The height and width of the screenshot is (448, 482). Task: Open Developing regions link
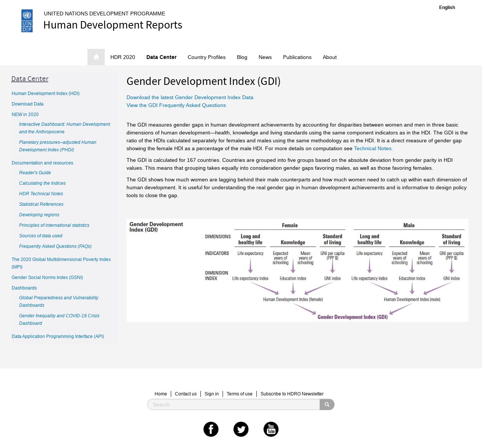[39, 215]
